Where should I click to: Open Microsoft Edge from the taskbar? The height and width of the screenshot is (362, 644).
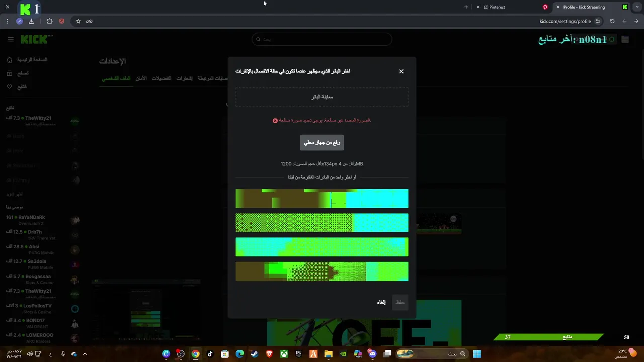(239, 354)
